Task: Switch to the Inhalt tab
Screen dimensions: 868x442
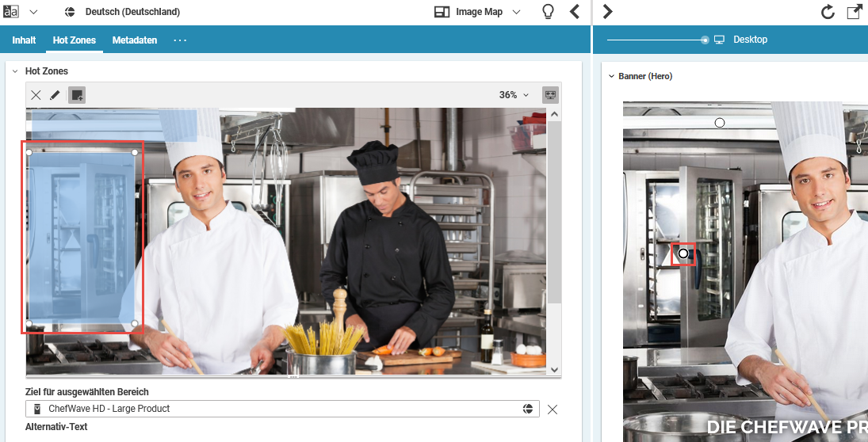Action: coord(24,40)
